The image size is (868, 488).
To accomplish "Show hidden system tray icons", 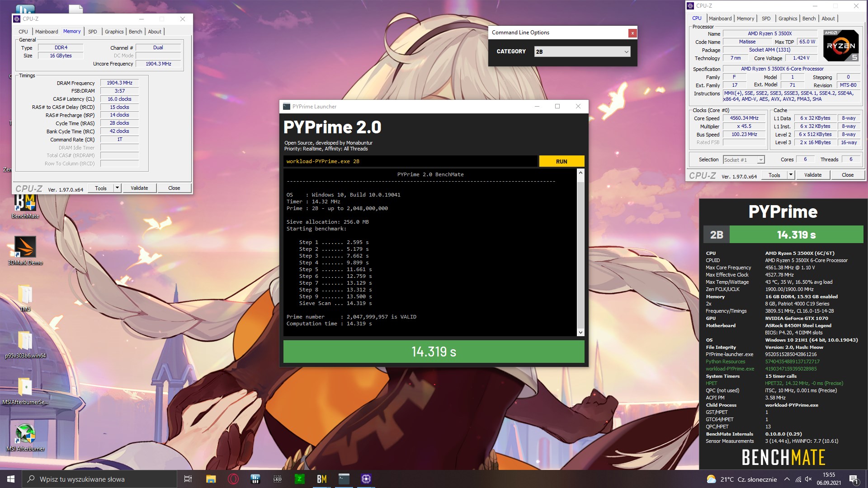I will tap(787, 479).
